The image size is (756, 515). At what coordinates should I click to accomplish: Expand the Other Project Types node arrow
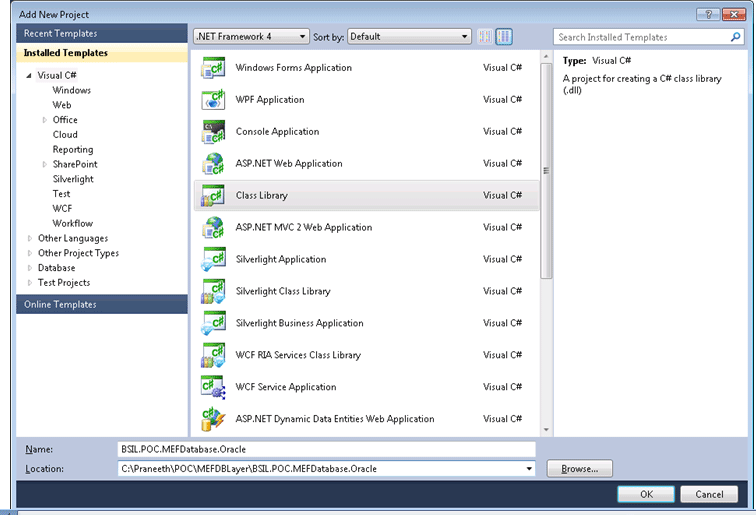tap(30, 253)
